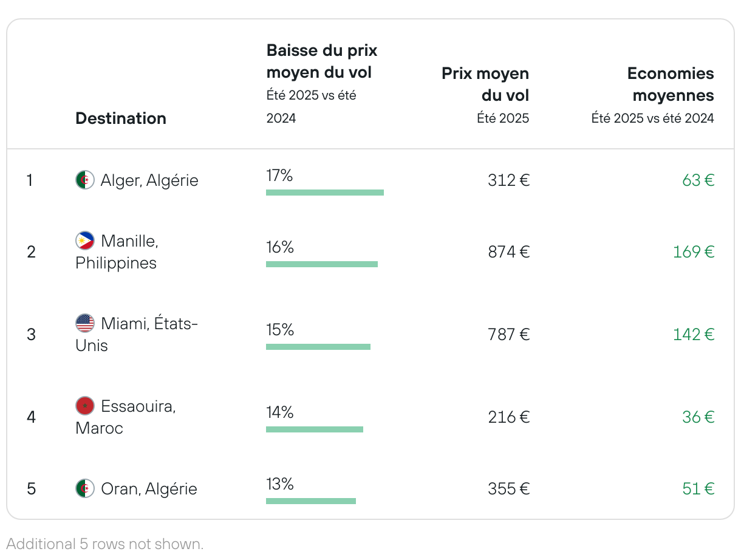Screen dimensions: 741x560
Task: Click the Additional 5 rows not shown note
Action: 105,544
